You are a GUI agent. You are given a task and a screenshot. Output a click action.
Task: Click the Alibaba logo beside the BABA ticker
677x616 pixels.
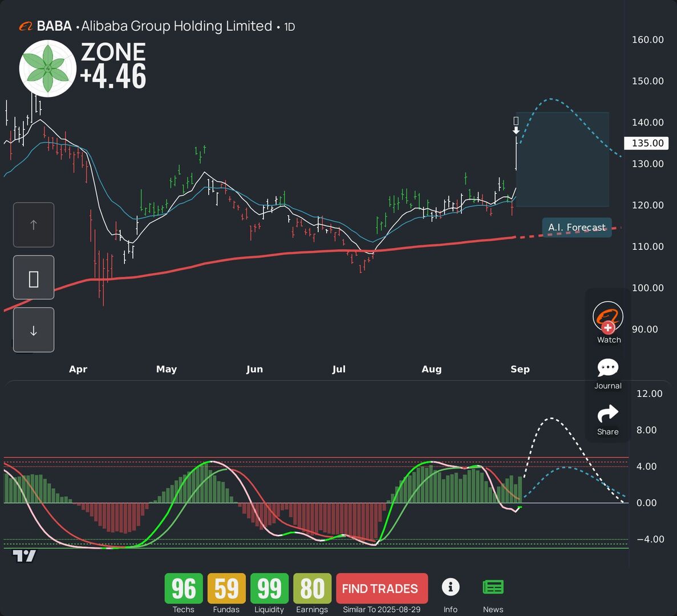[x=26, y=27]
